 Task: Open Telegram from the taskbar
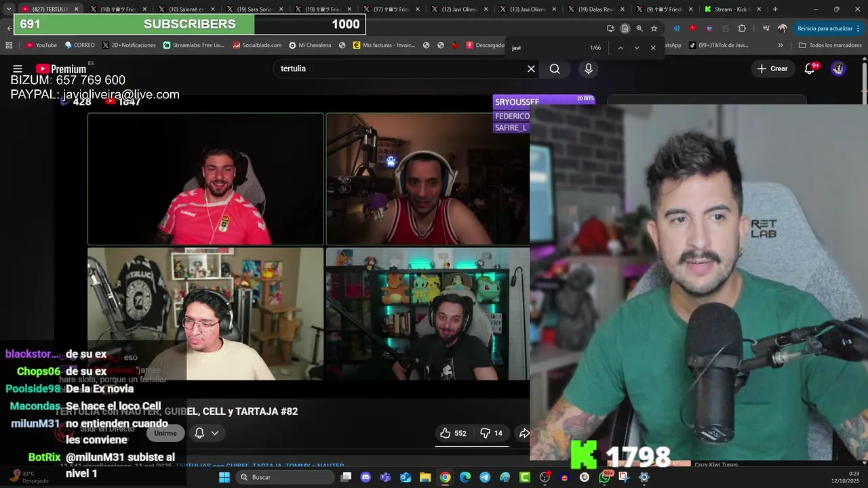tap(485, 477)
